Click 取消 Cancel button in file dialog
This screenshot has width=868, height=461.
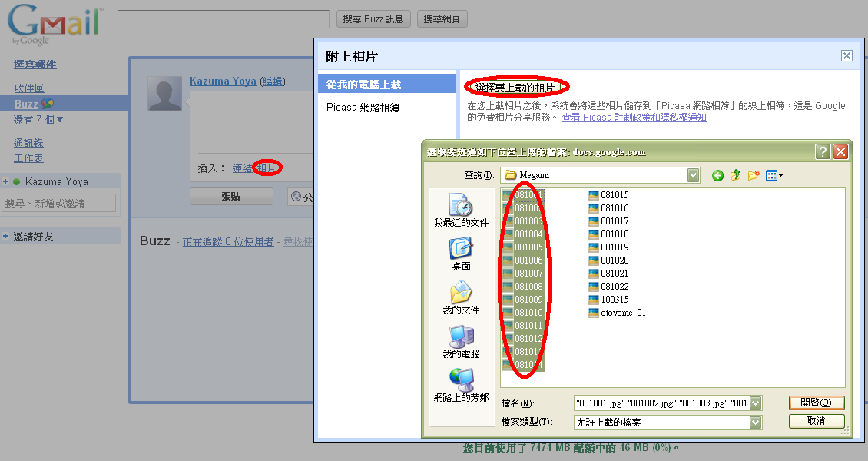coord(817,421)
